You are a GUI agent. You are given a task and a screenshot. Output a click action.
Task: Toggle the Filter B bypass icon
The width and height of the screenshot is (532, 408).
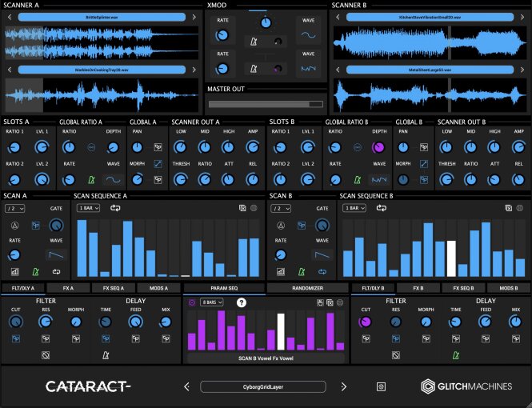[x=396, y=355]
